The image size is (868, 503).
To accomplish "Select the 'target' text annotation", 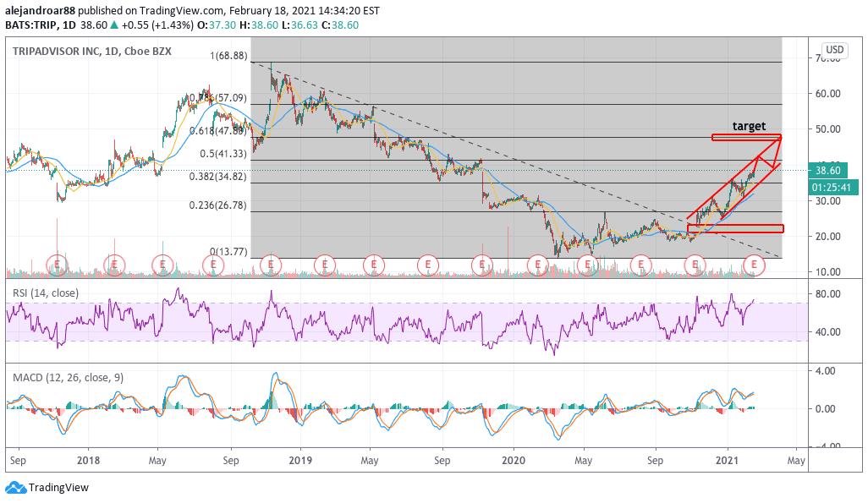I will (x=749, y=126).
